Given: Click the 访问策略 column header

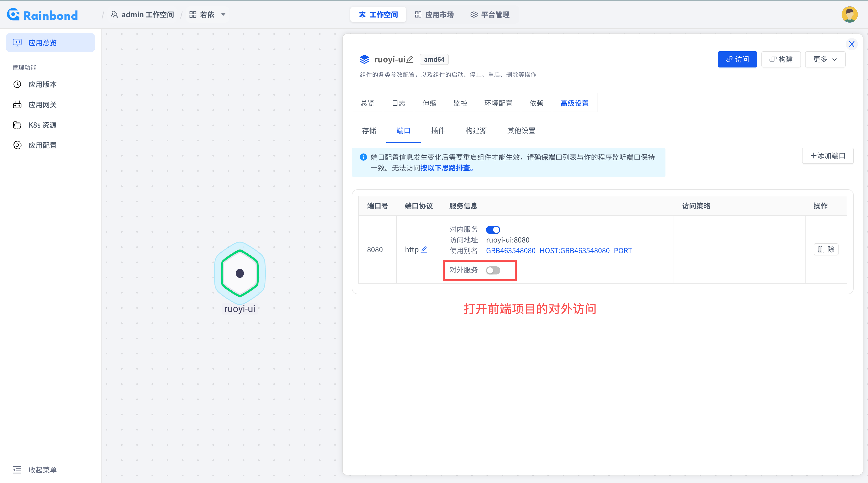Looking at the screenshot, I should (x=696, y=206).
